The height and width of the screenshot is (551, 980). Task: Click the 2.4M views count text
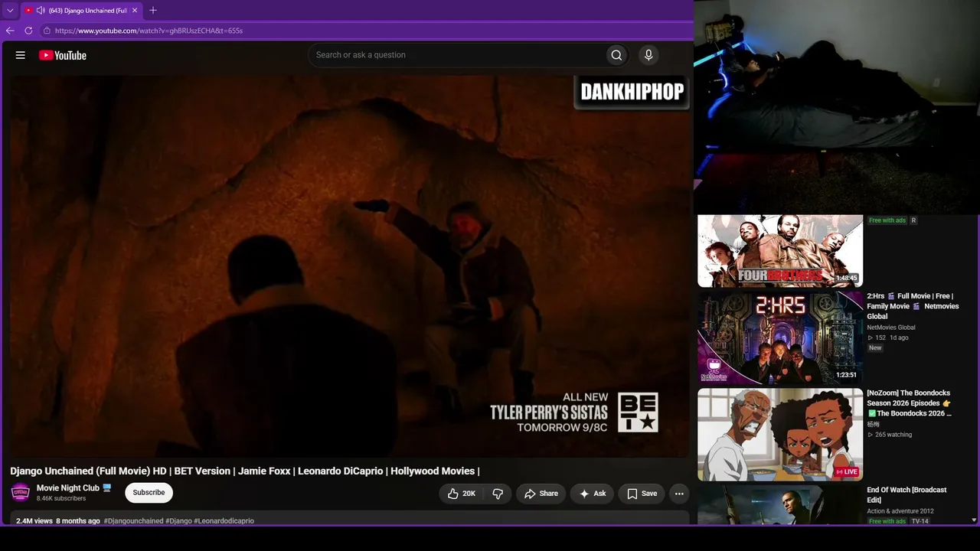(34, 521)
